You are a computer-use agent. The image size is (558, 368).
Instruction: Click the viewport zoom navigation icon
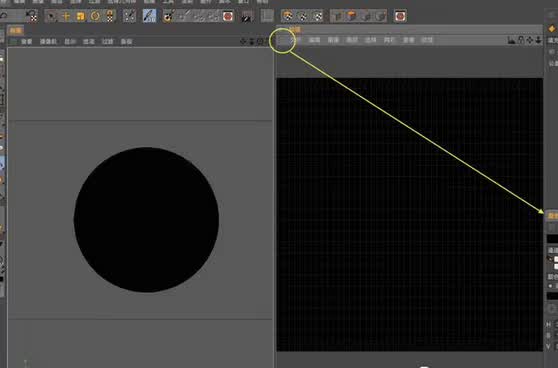(x=252, y=42)
